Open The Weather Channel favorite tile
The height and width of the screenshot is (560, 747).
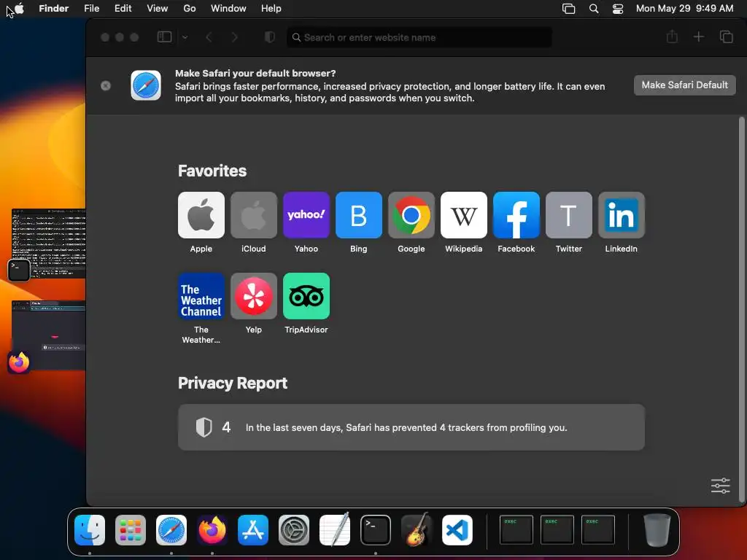click(201, 296)
